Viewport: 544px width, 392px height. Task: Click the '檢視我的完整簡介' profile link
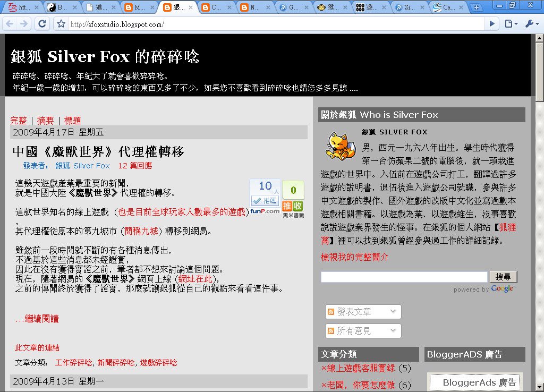[354, 258]
